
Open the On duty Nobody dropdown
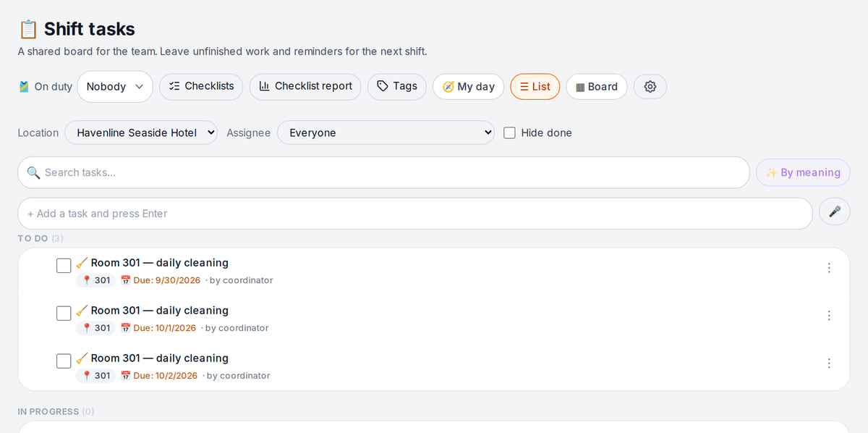tap(115, 86)
